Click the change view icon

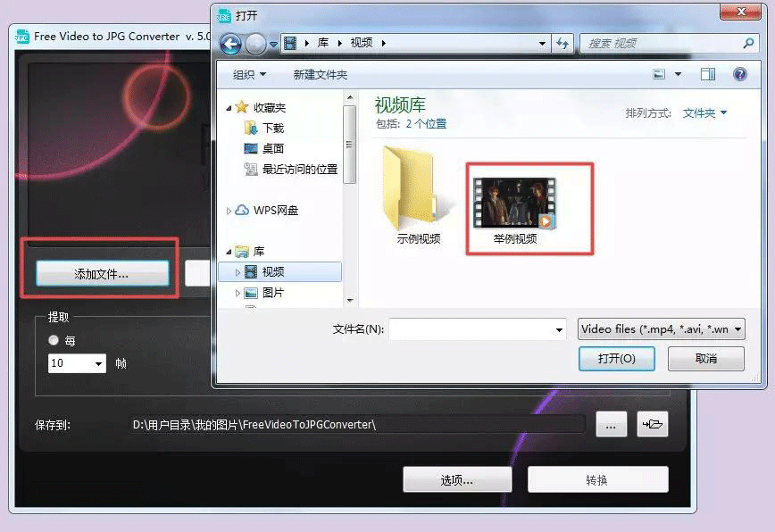coord(659,75)
